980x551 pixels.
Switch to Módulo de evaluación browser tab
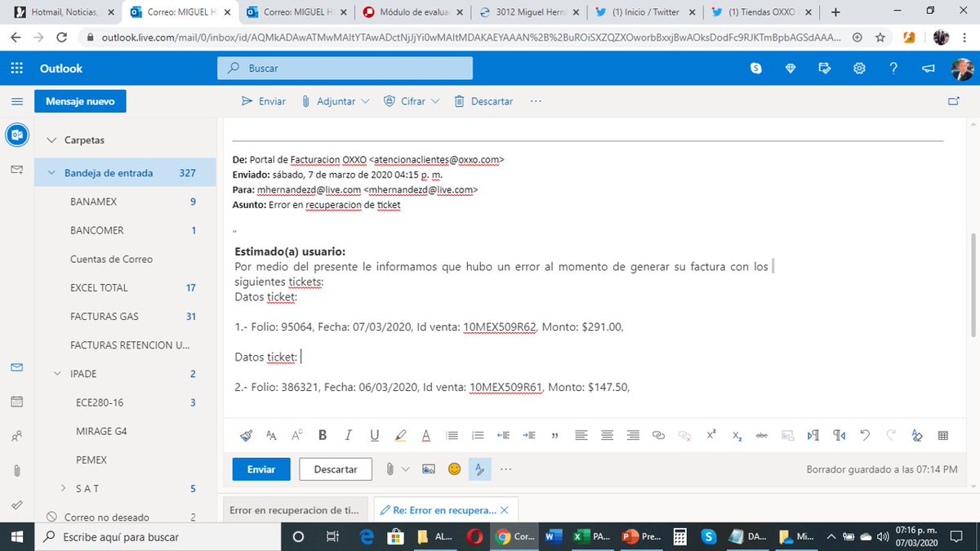(x=414, y=12)
